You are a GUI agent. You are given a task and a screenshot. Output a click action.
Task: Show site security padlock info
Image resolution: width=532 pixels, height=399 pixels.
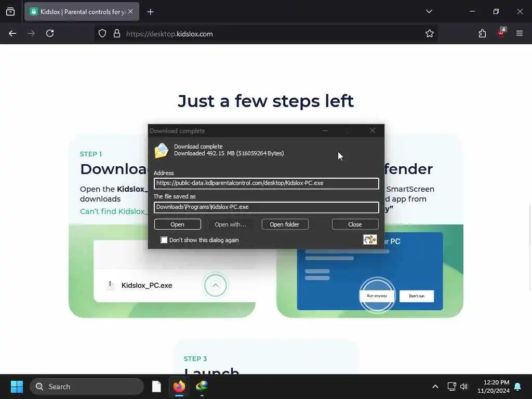point(117,34)
